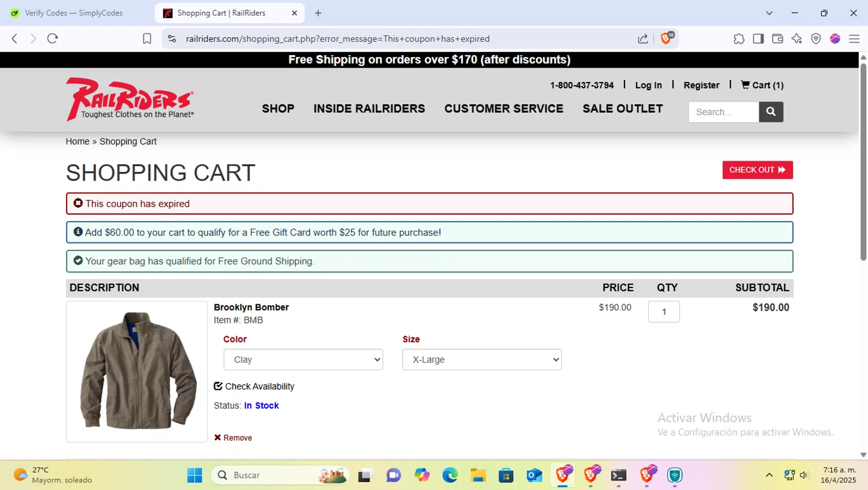This screenshot has width=868, height=490.
Task: Open the INSIDE RAILRIDERS menu
Action: [369, 109]
